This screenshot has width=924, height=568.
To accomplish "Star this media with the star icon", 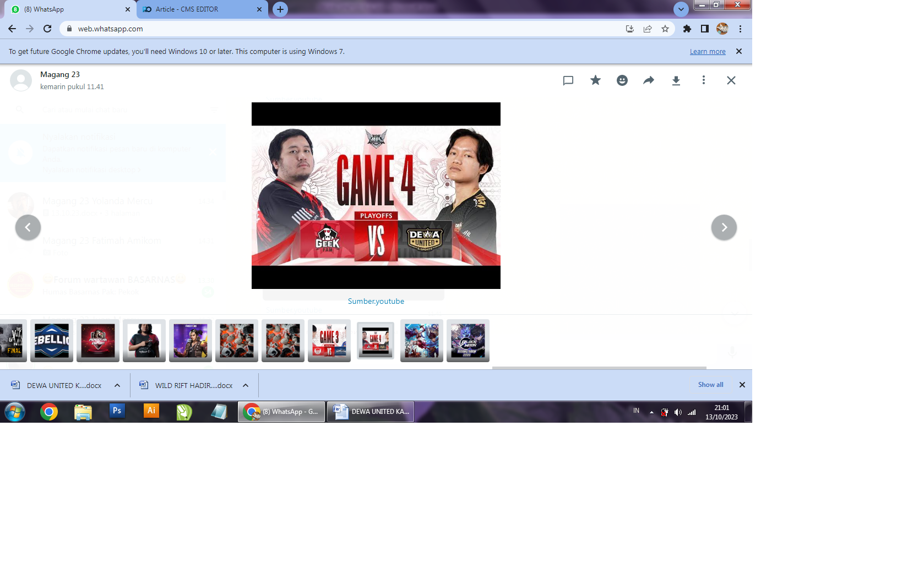I will coord(595,80).
